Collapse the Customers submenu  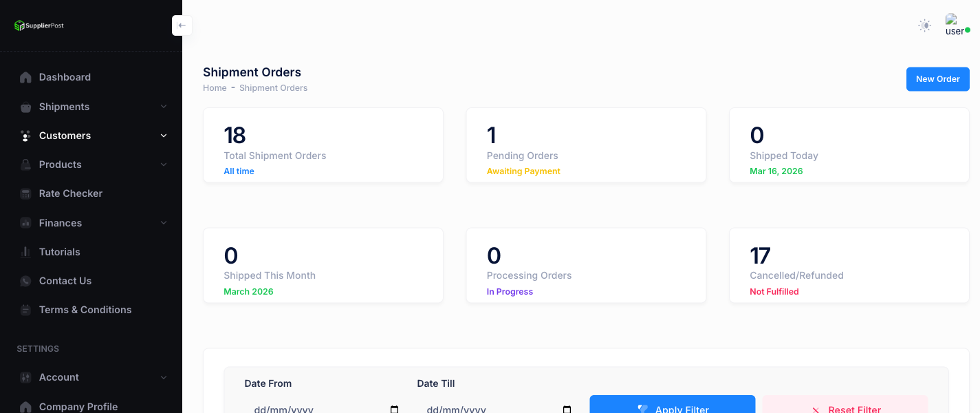point(164,136)
